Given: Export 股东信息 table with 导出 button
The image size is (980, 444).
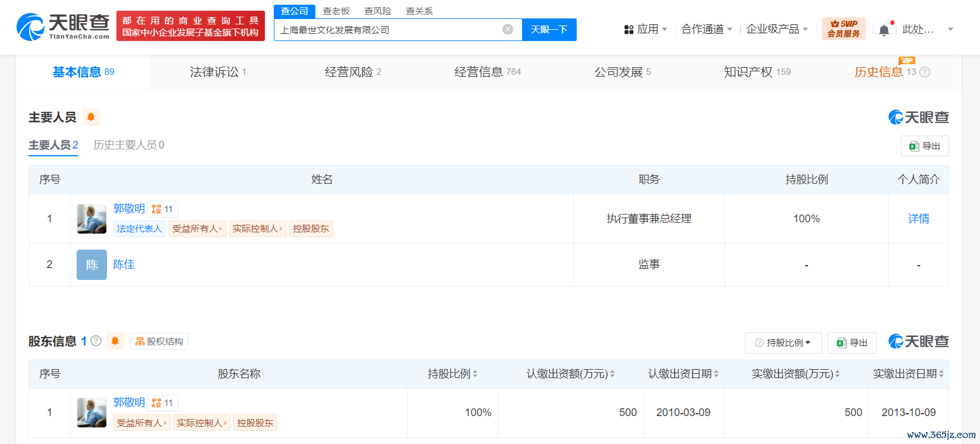Looking at the screenshot, I should click(852, 343).
